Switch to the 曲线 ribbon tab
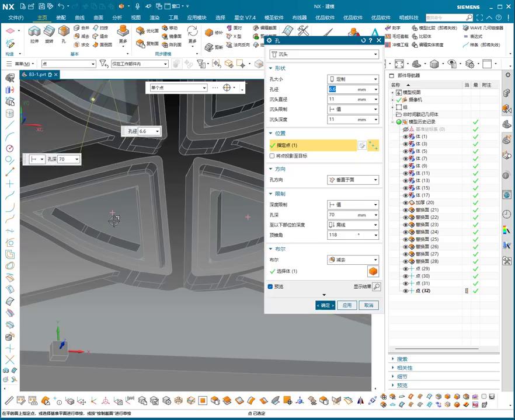Image resolution: width=515 pixels, height=420 pixels. tap(79, 17)
